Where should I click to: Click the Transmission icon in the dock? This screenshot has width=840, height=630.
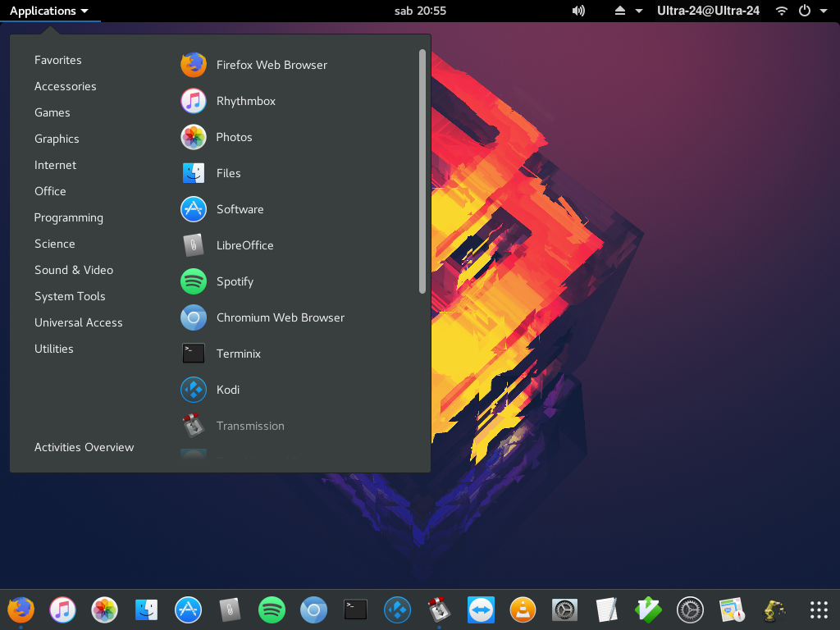point(439,609)
